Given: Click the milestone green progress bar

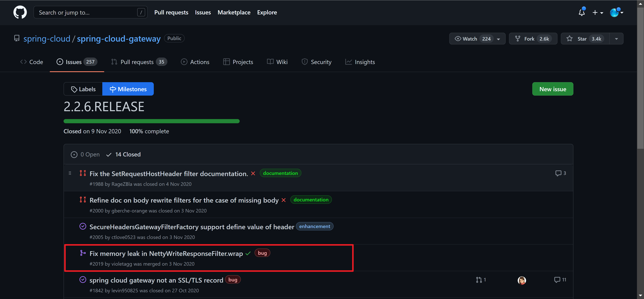Looking at the screenshot, I should click(151, 121).
